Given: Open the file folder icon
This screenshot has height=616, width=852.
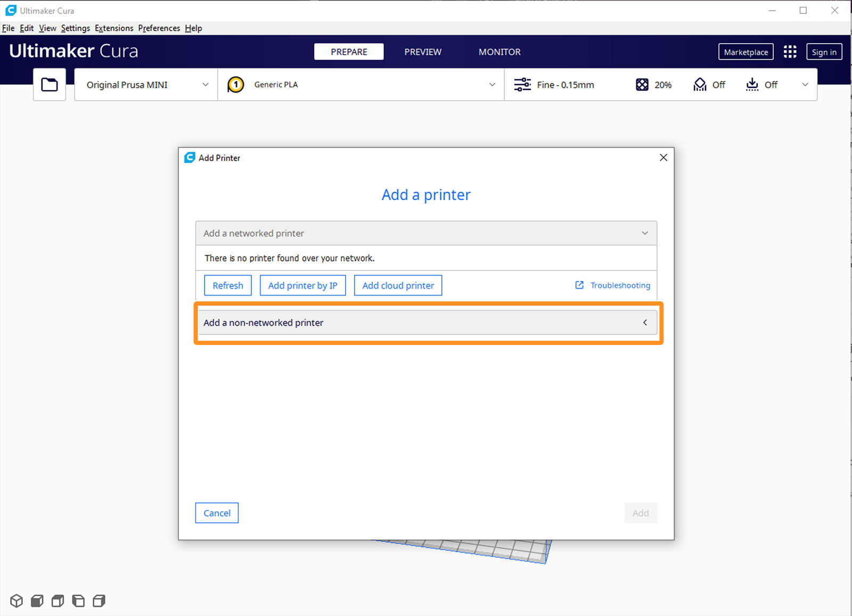Looking at the screenshot, I should 50,85.
